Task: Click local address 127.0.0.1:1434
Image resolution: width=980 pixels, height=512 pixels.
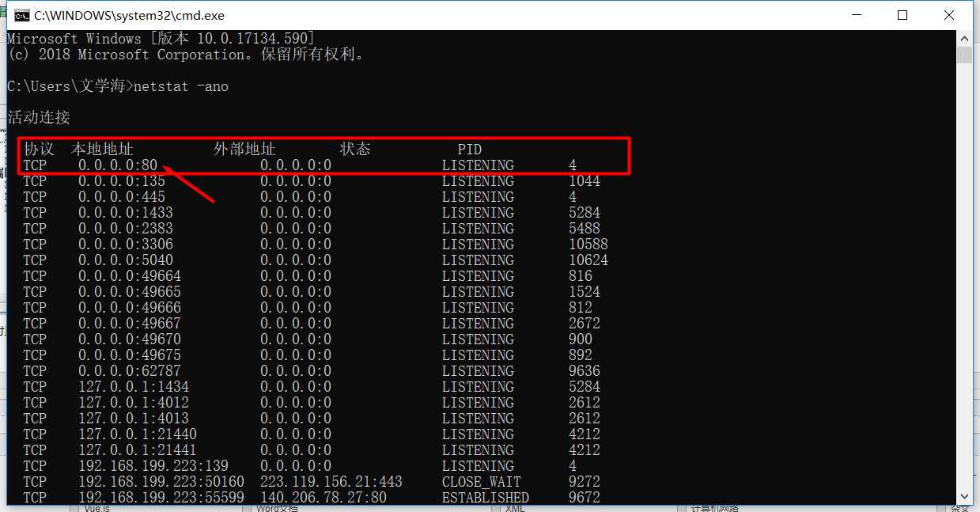Action: pos(134,387)
